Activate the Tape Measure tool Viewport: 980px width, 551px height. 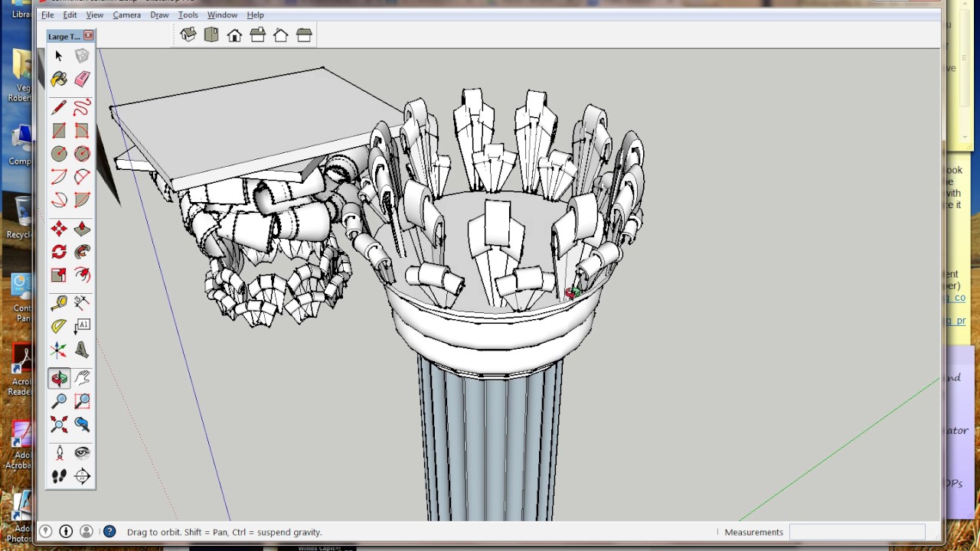pos(59,302)
